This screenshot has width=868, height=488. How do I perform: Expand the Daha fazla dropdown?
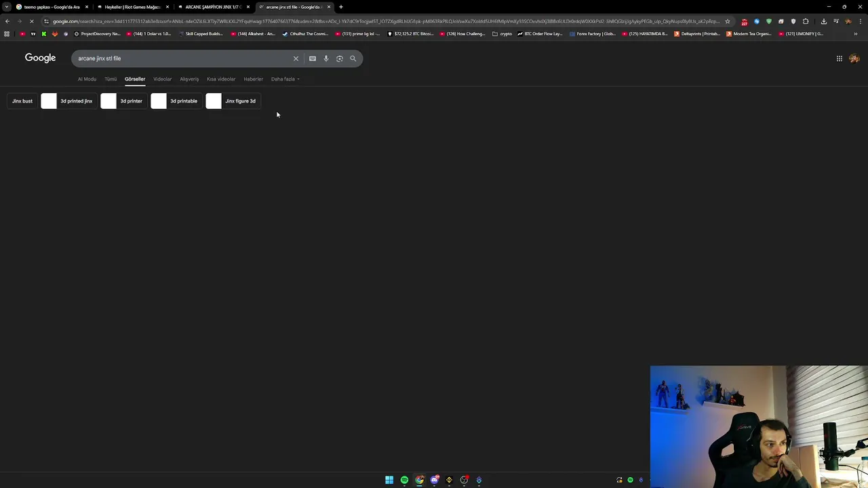tap(285, 79)
